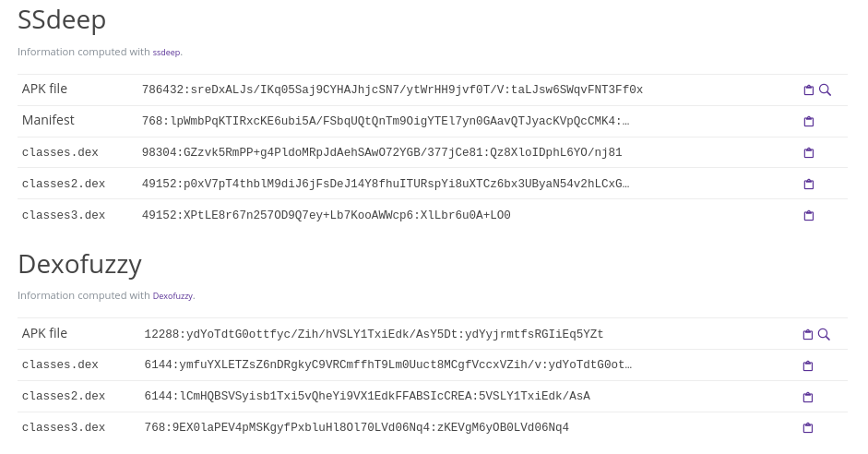
Task: Copy Dexofuzzy classes2.dex hash to clipboard
Action: pos(808,398)
